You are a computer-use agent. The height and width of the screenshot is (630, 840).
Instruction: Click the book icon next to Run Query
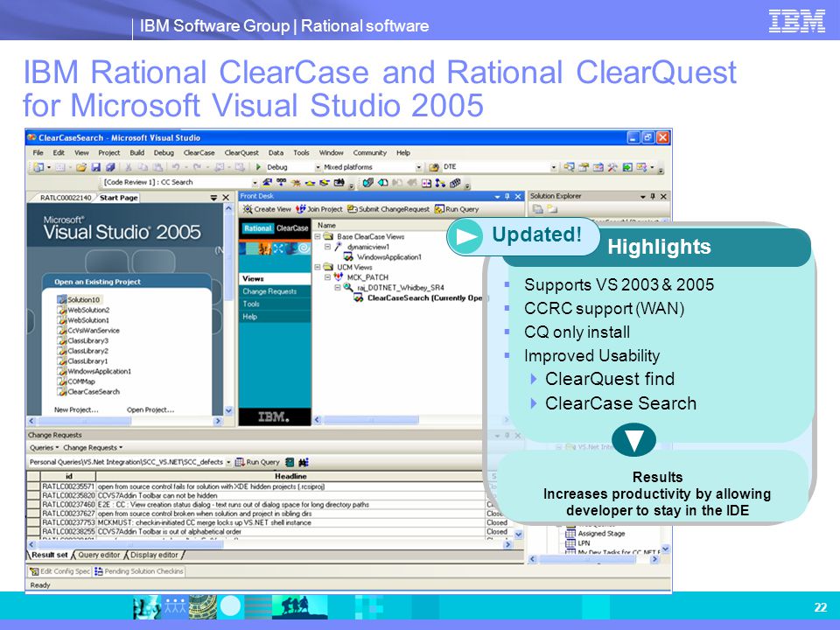pos(290,462)
